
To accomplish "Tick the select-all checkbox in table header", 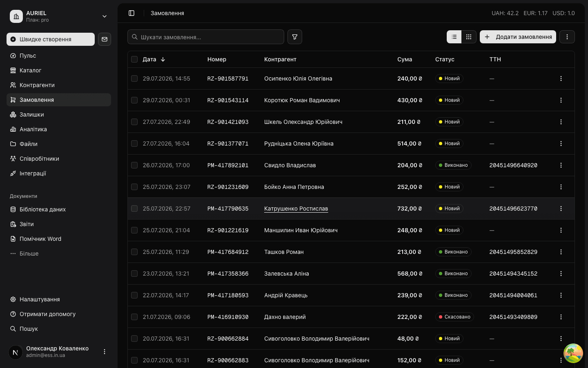I will pyautogui.click(x=134, y=59).
